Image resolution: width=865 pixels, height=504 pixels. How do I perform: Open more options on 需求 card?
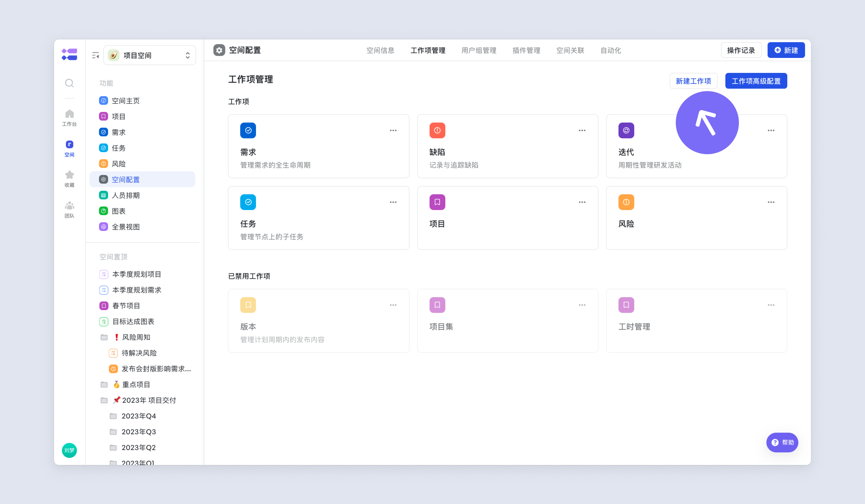click(393, 131)
